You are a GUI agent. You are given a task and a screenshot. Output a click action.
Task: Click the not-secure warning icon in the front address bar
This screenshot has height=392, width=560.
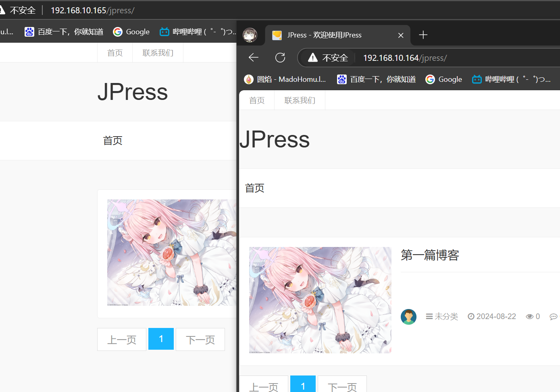pyautogui.click(x=313, y=58)
